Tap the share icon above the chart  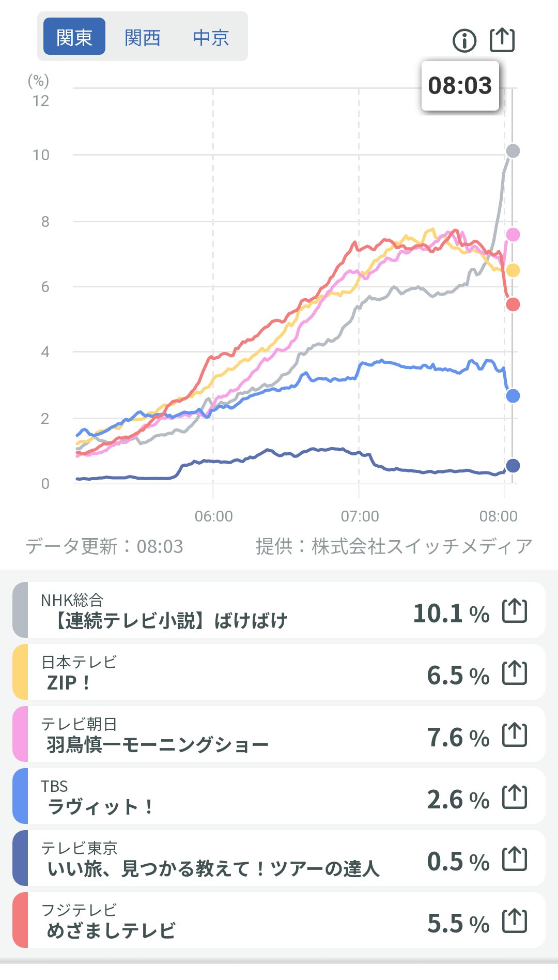(502, 40)
